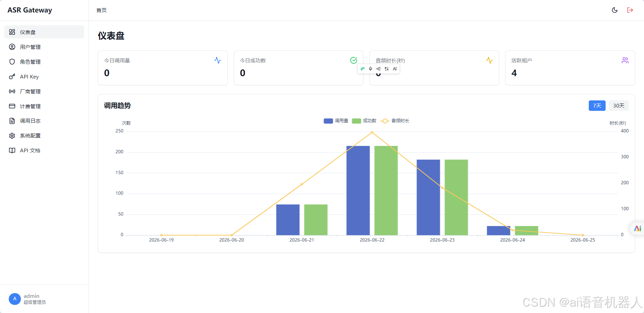The width and height of the screenshot is (644, 313).
Task: Click the 音频时长 line point at 2026-06-19
Action: pyautogui.click(x=161, y=235)
